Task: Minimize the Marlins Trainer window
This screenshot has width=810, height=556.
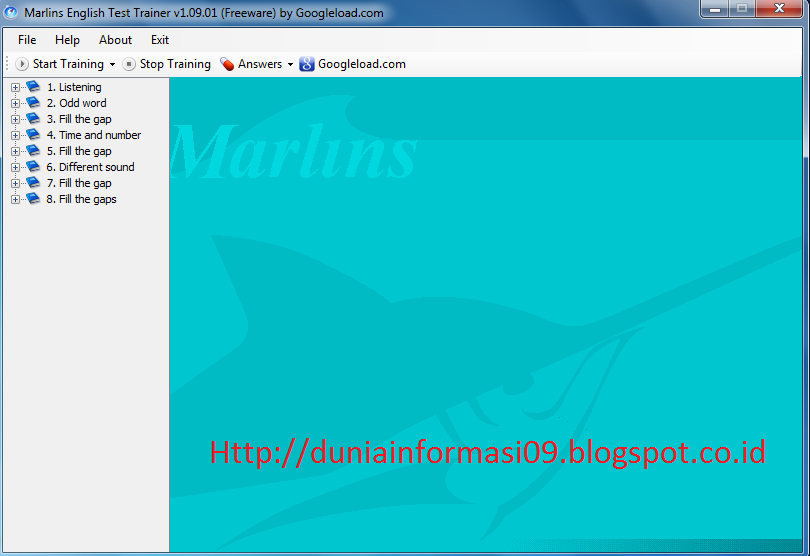Action: tap(715, 9)
